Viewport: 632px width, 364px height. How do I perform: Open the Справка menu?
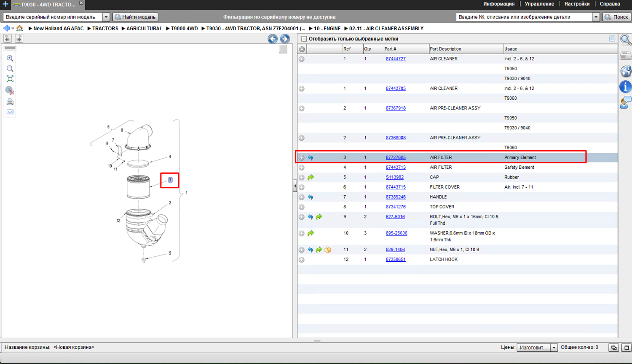point(610,4)
